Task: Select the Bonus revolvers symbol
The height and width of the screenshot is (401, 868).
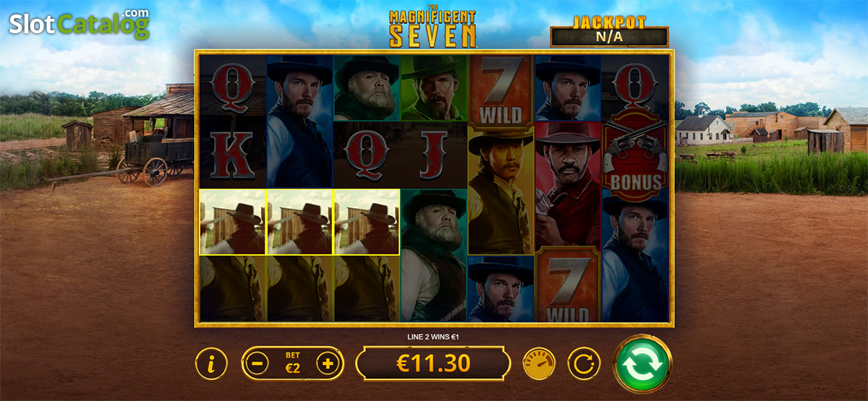Action: pos(634,155)
